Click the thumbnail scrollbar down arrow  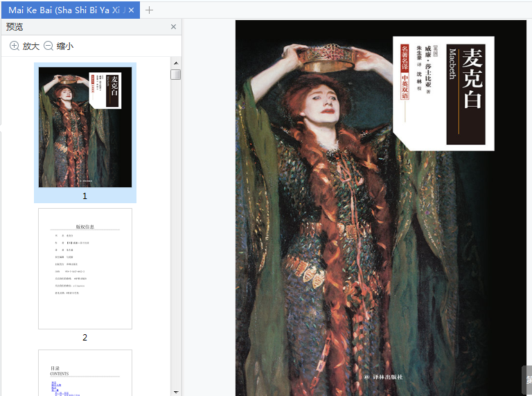click(175, 391)
